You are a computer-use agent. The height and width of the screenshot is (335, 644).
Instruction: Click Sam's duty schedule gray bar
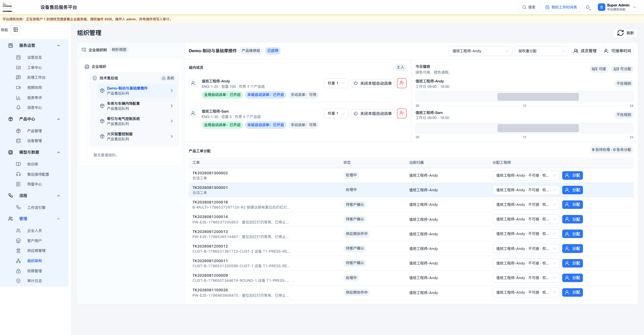[x=538, y=128]
